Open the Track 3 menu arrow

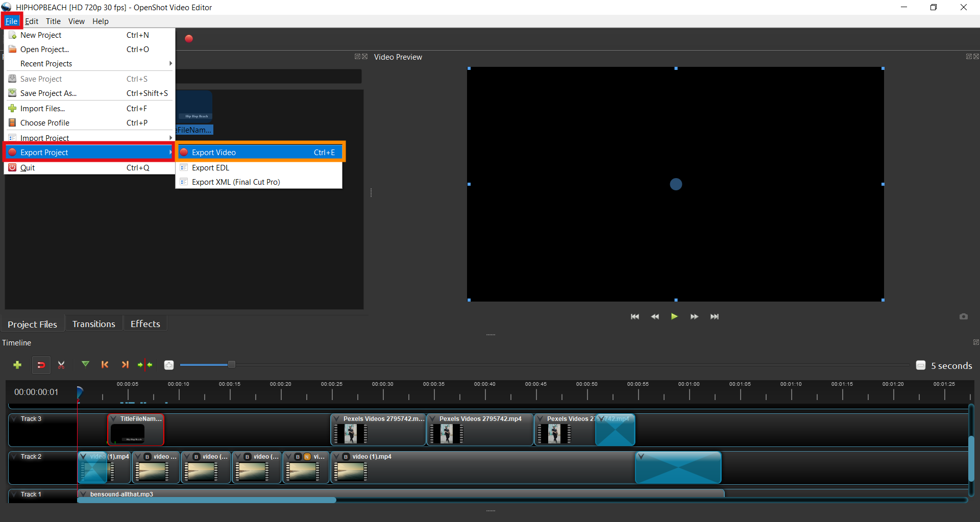click(14, 419)
